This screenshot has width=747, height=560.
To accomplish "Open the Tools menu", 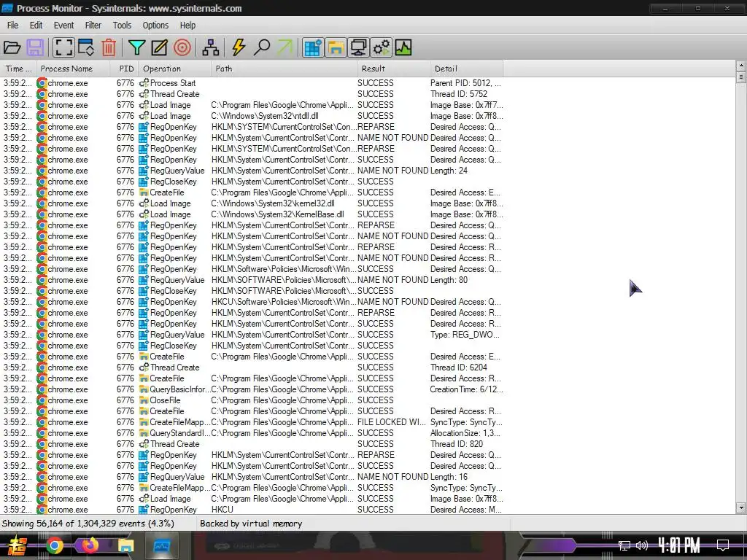I will (122, 26).
